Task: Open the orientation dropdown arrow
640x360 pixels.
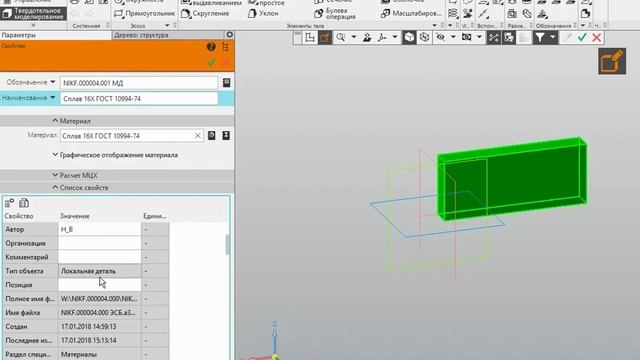Action: 395,38
